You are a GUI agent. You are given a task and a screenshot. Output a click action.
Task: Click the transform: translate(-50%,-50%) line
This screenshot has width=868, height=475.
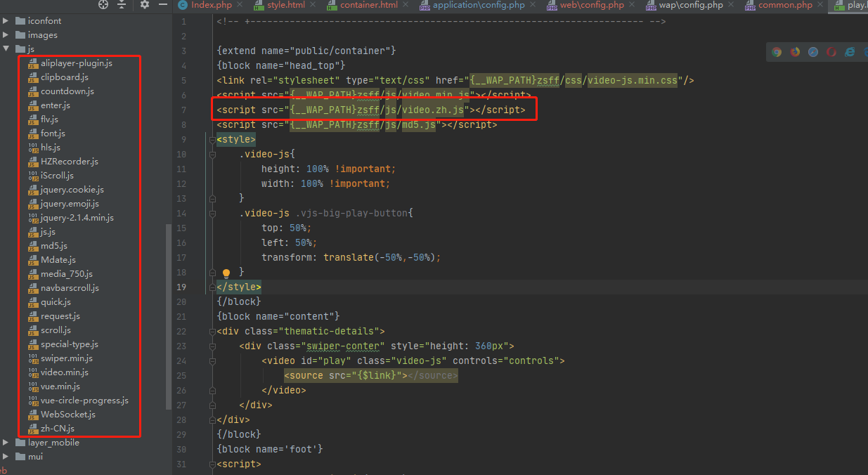(351, 258)
